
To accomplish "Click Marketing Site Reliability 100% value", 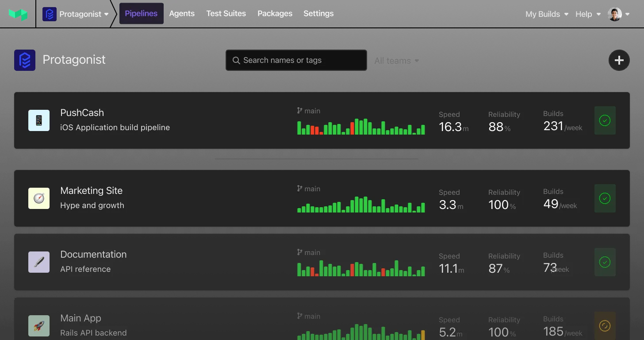I will (x=502, y=205).
